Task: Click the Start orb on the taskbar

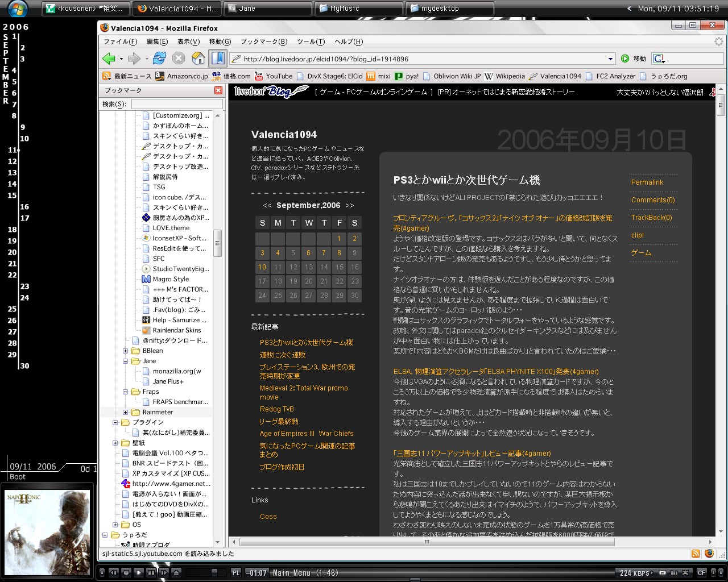Action: tap(18, 9)
